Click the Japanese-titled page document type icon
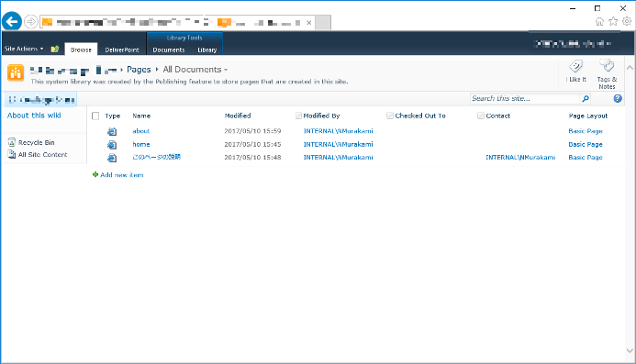This screenshot has height=364, width=636. pyautogui.click(x=112, y=158)
